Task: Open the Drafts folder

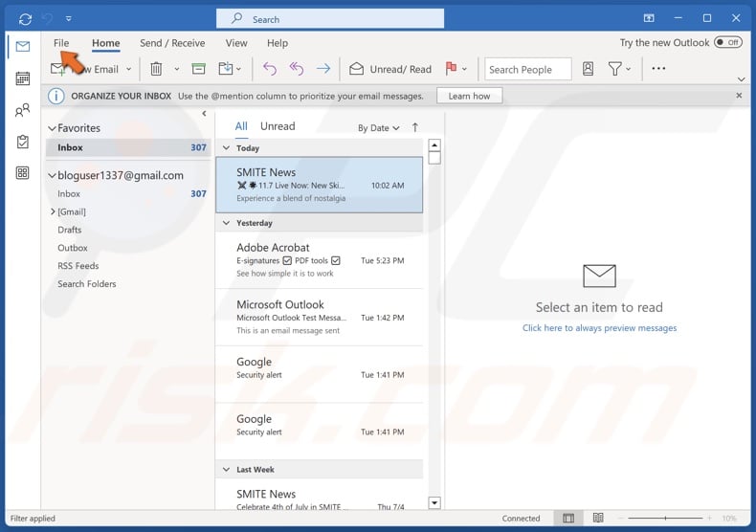Action: pos(70,230)
